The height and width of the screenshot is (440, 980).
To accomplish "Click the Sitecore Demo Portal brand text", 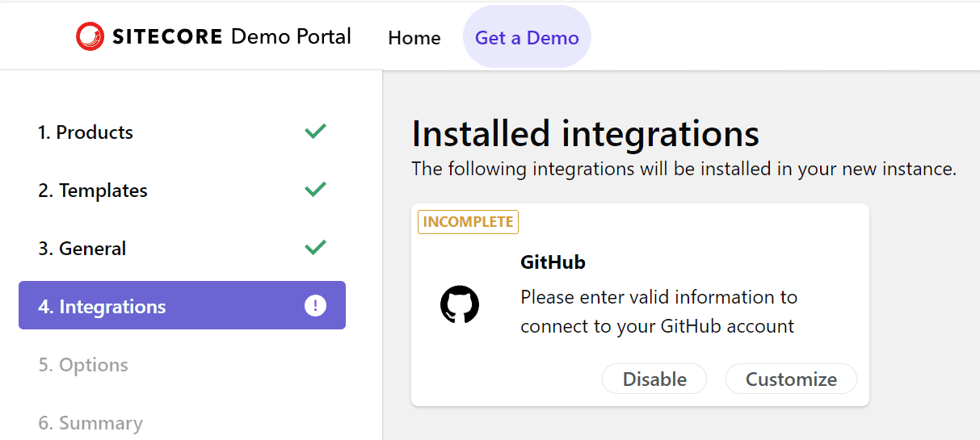I will 232,36.
